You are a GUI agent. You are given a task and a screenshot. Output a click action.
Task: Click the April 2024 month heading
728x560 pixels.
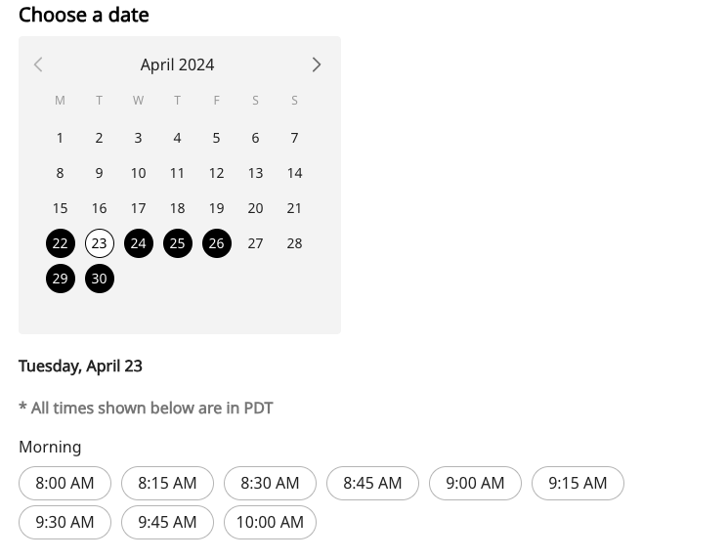tap(177, 65)
